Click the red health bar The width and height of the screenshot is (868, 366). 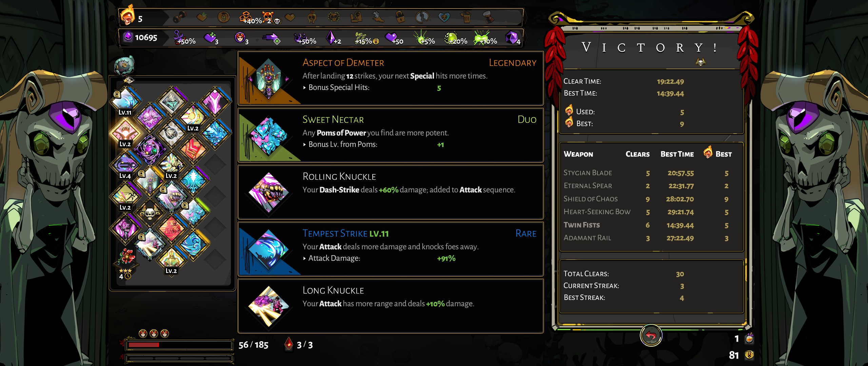coord(179,345)
